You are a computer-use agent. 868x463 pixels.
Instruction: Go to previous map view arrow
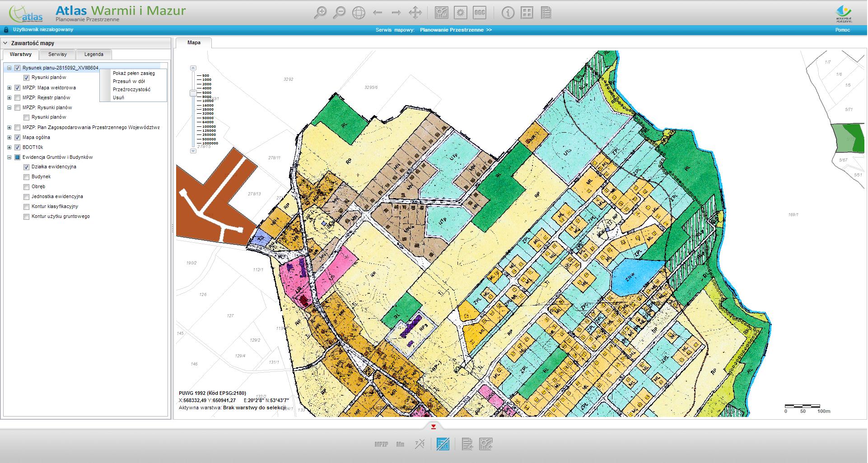click(x=378, y=13)
